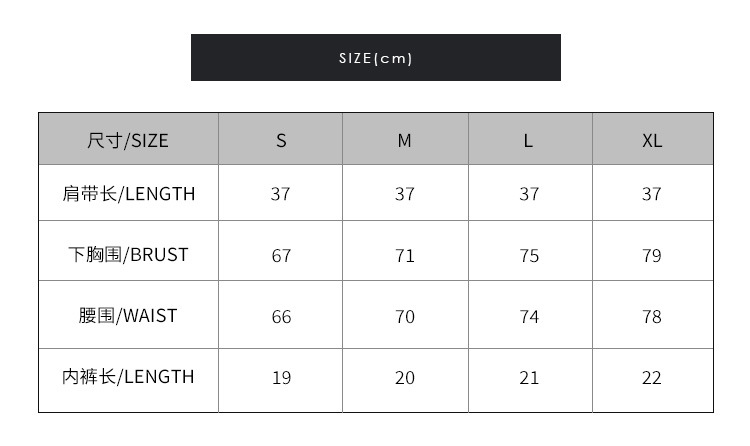Click the SIZE(cm) title banner
750x446 pixels.
(x=375, y=58)
